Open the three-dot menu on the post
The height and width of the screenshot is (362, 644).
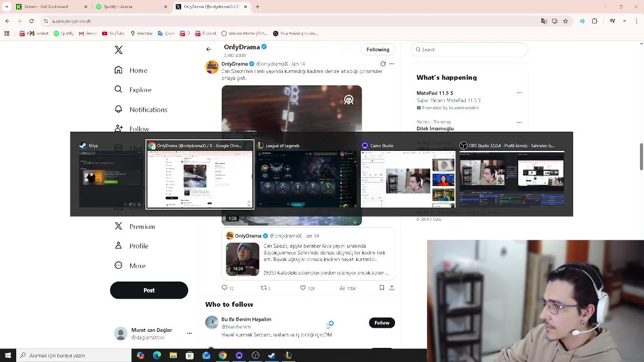pyautogui.click(x=392, y=64)
